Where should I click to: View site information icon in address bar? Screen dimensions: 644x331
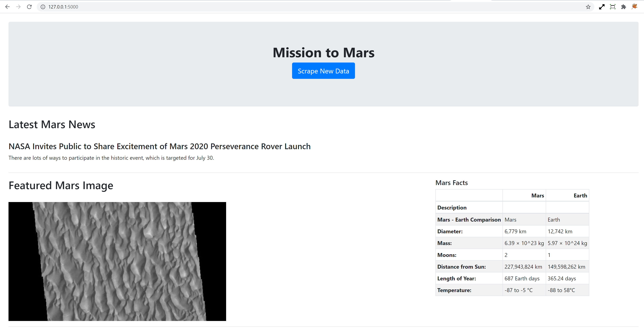coord(43,7)
